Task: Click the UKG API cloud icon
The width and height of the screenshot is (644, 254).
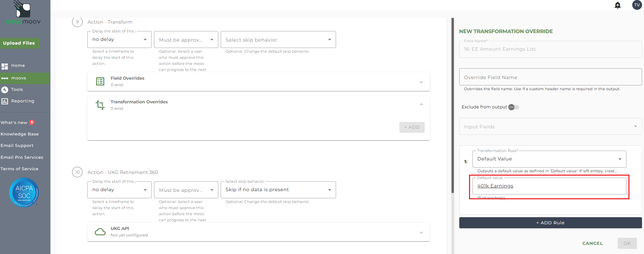Action: pos(100,232)
